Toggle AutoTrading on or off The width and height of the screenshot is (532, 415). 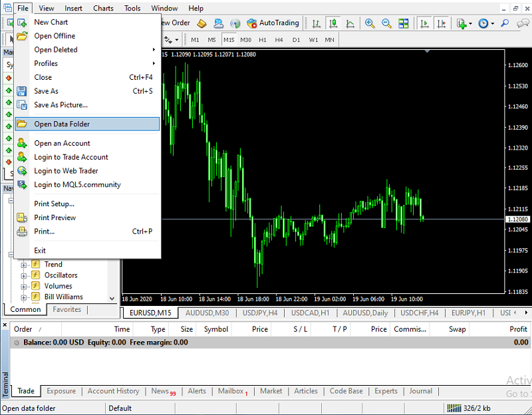(x=273, y=23)
